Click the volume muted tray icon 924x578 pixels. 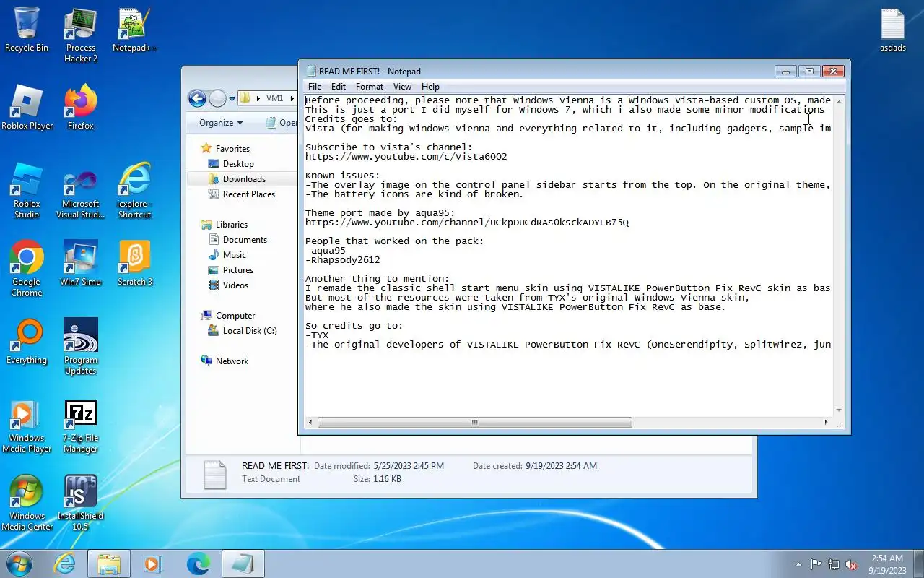[852, 564]
